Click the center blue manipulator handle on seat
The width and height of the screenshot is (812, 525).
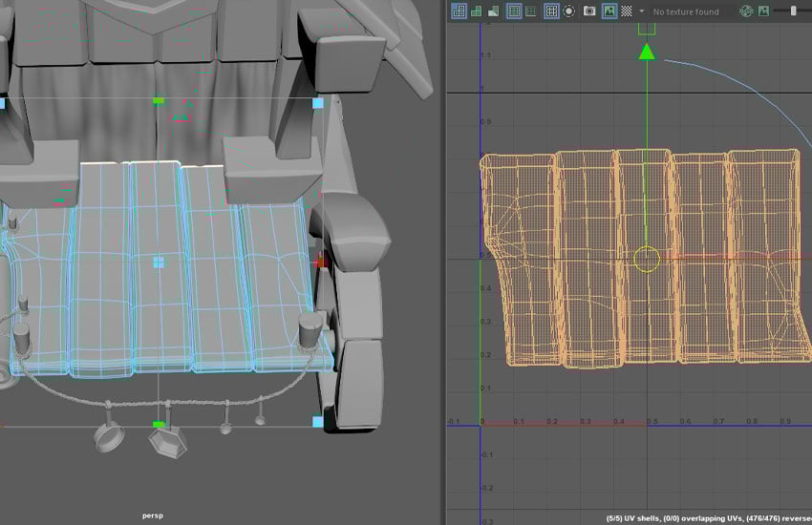pos(159,261)
